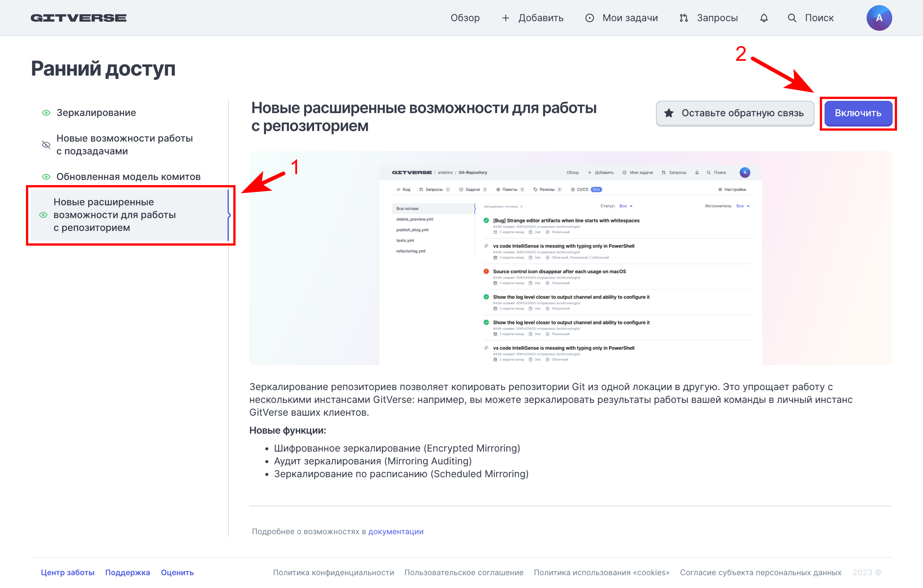Select Новые возможности работы с подзадачами
The image size is (923, 588).
[x=125, y=144]
